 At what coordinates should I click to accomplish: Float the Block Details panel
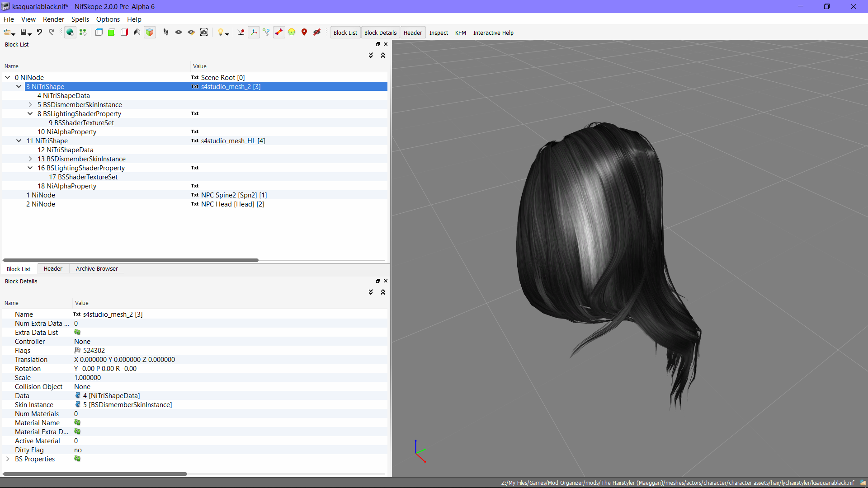(x=378, y=281)
